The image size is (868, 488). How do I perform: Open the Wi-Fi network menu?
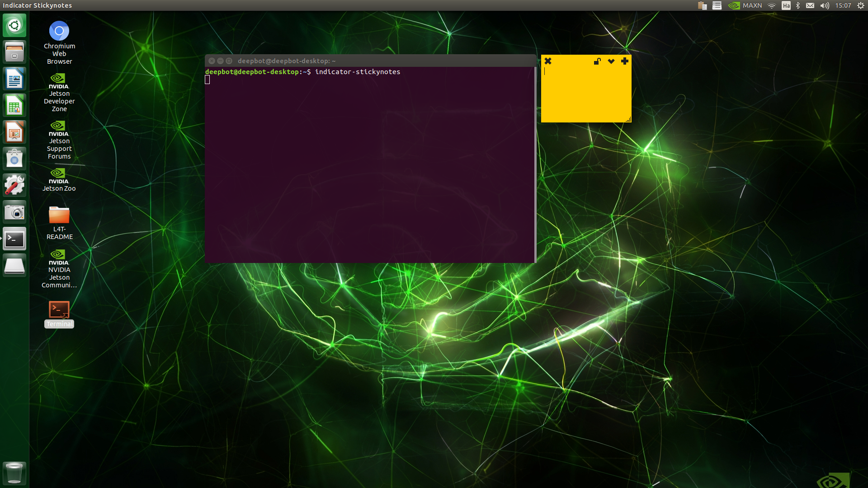pos(772,5)
